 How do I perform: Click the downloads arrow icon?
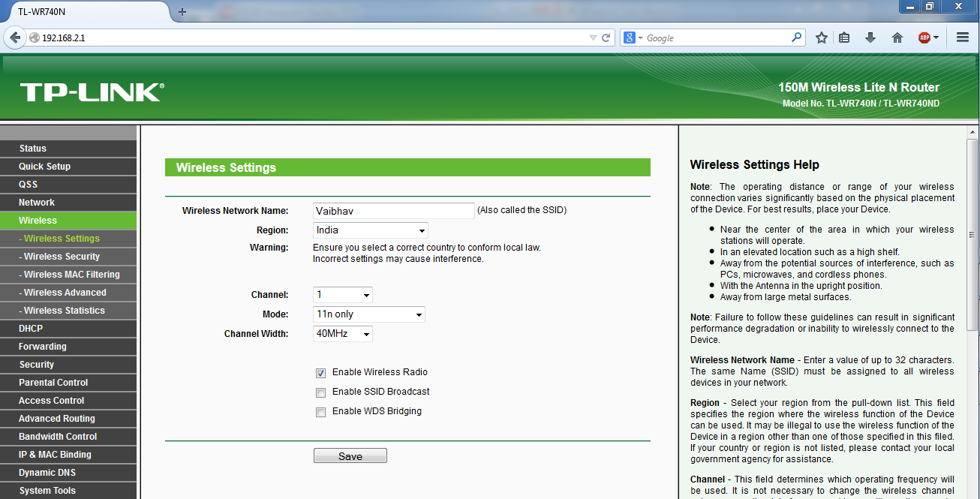(870, 37)
